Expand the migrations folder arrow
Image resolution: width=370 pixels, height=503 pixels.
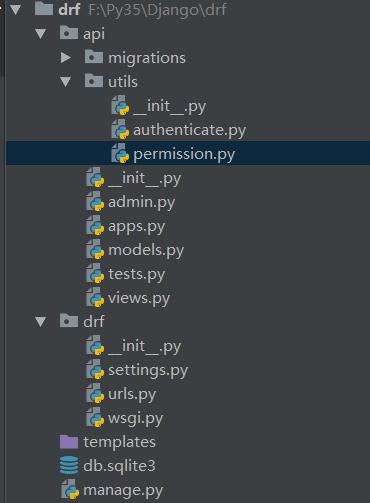pos(66,58)
